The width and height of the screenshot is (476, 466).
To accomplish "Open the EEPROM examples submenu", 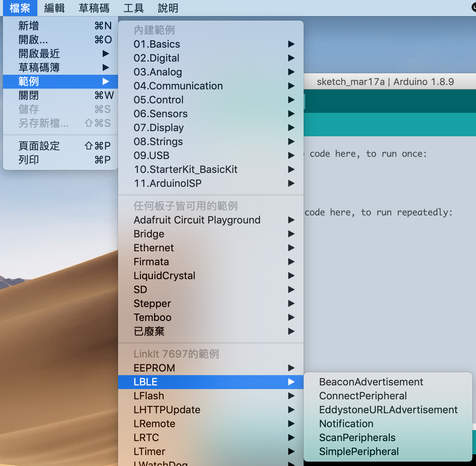I will (211, 368).
